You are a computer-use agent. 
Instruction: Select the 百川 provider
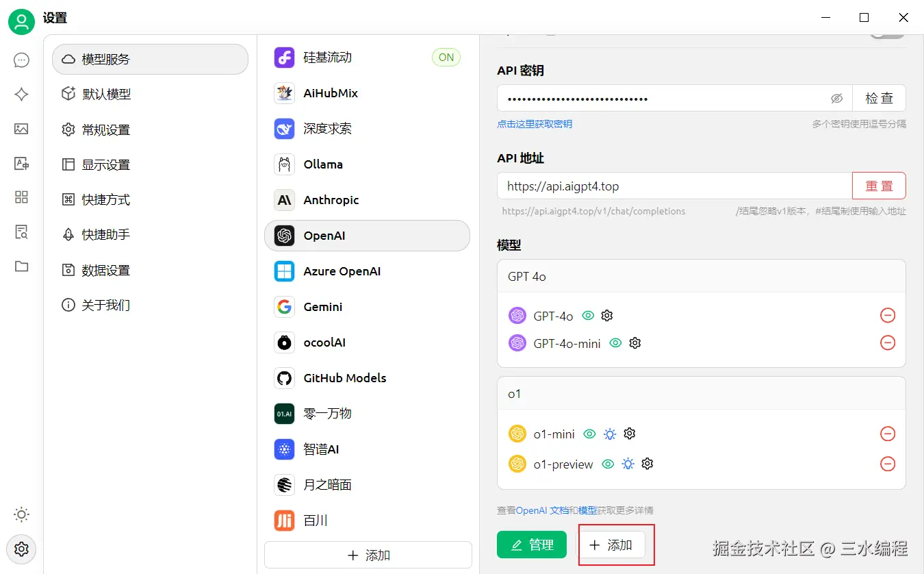coord(368,521)
